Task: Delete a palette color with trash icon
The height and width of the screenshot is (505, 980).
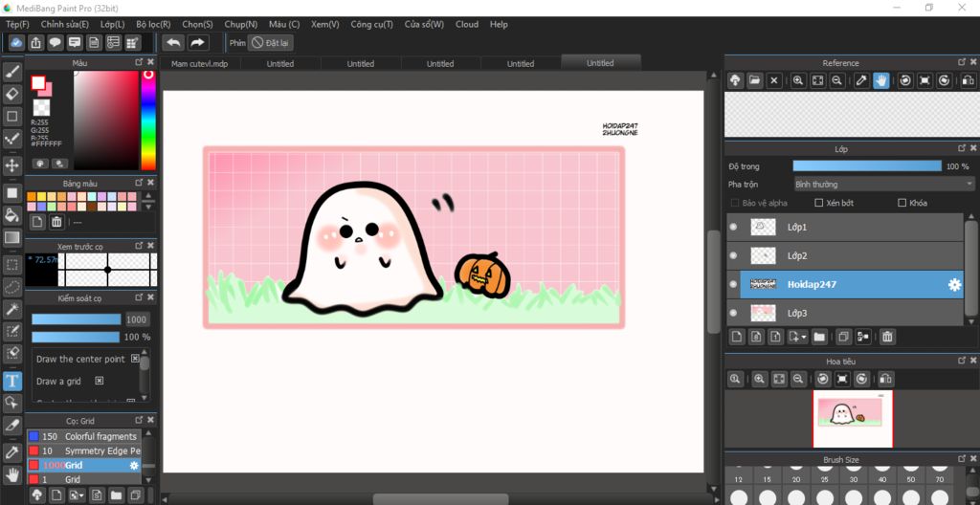Action: click(56, 222)
